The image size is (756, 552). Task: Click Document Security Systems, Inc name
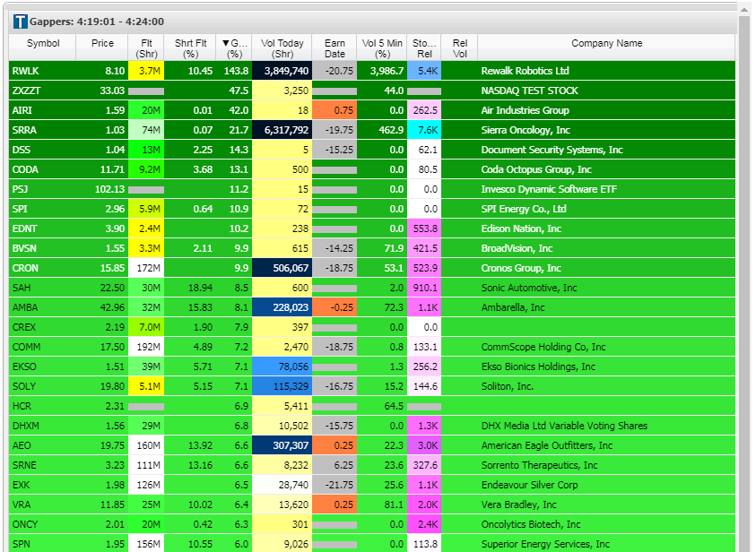pos(552,150)
